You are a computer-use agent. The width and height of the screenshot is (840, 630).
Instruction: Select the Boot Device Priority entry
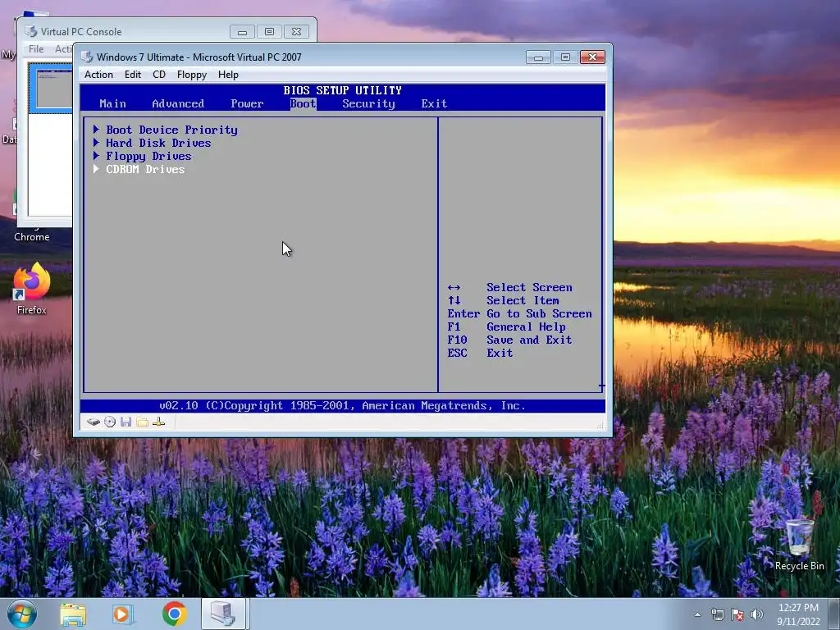pos(171,130)
